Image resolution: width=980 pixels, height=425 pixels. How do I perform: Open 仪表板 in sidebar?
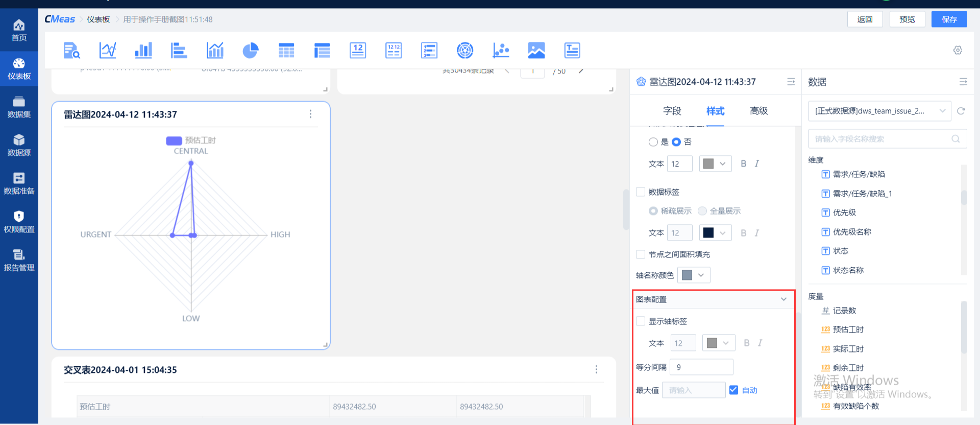[x=19, y=69]
